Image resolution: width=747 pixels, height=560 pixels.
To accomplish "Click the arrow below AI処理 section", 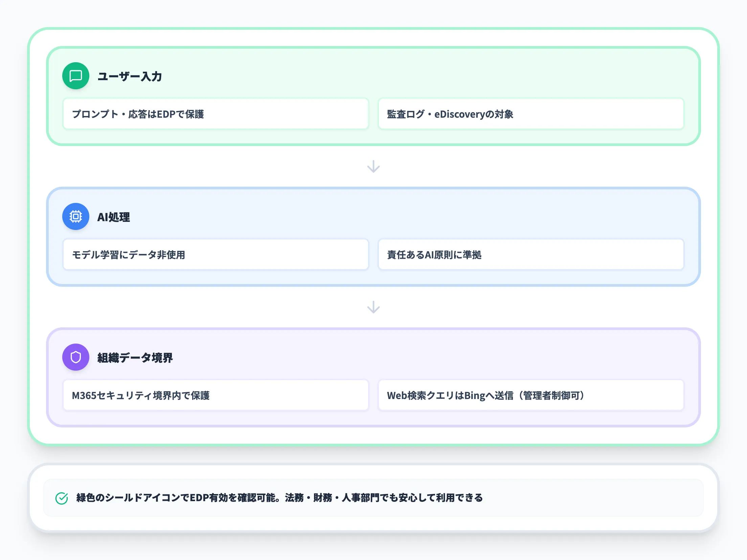I will (373, 307).
